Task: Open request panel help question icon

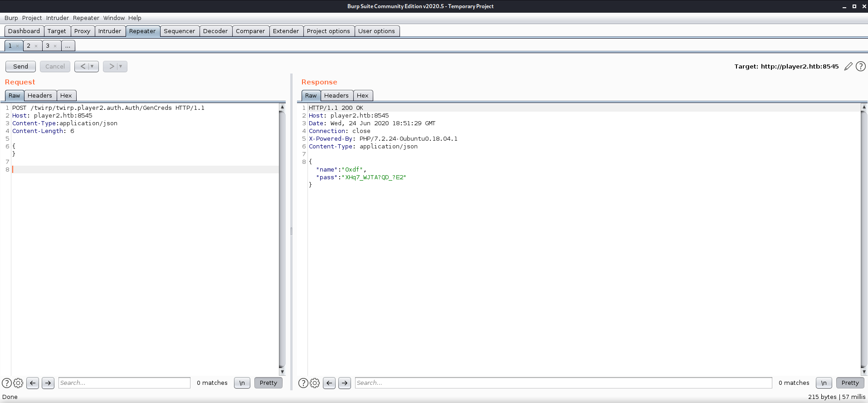Action: tap(7, 383)
